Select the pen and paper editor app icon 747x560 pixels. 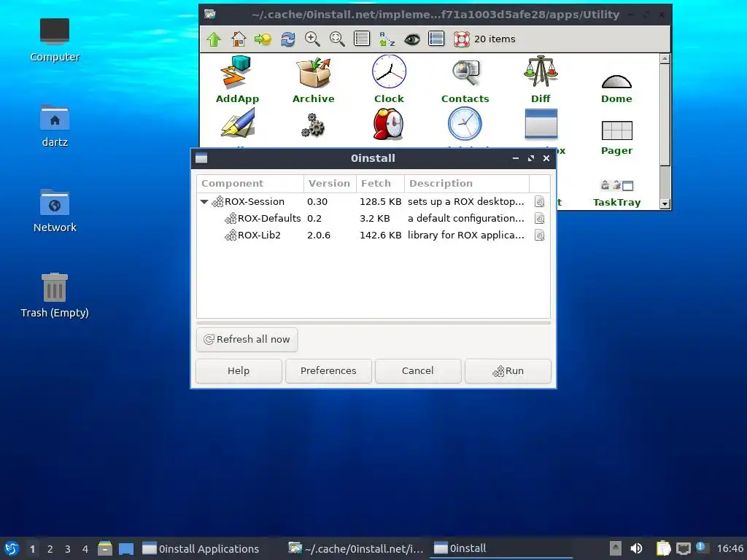click(x=238, y=125)
